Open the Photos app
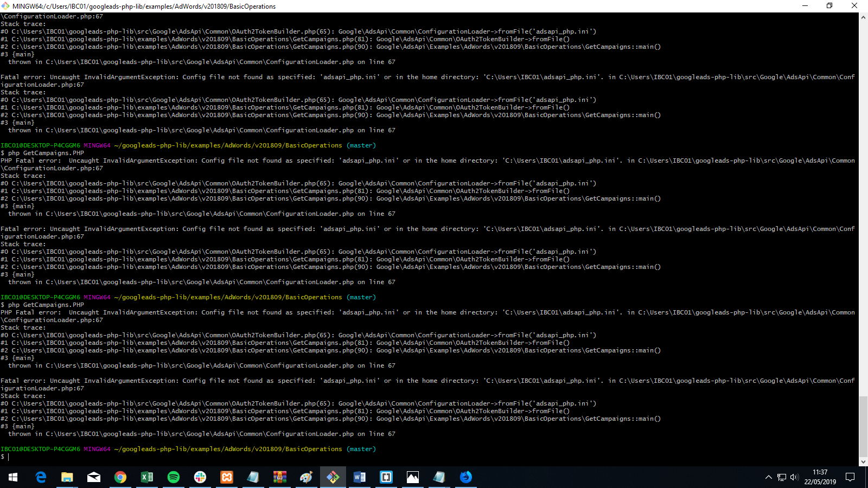868x488 pixels. pos(412,477)
